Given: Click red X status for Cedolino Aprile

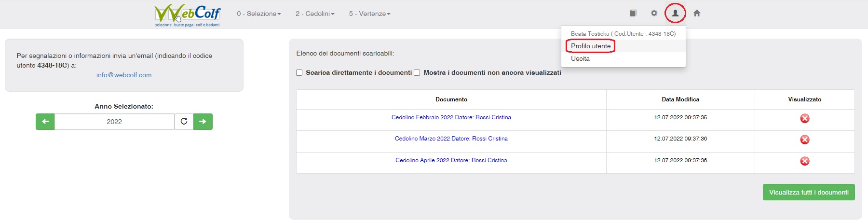Looking at the screenshot, I should pyautogui.click(x=804, y=161).
